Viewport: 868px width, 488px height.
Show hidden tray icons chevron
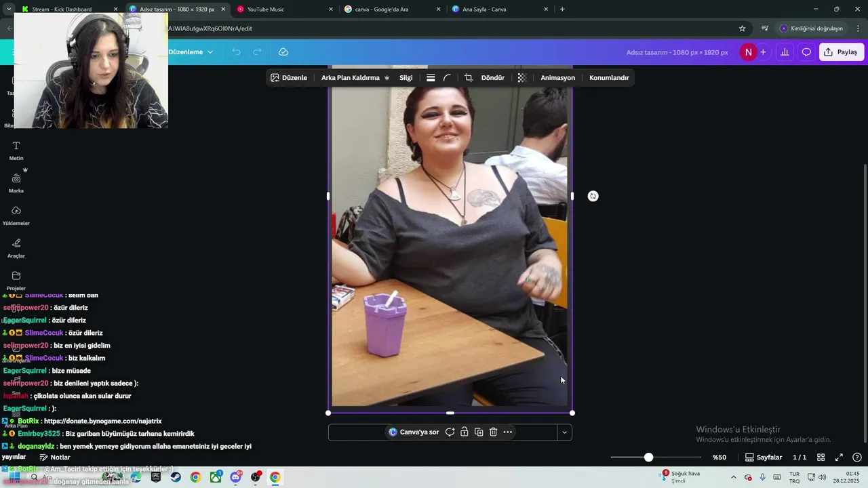click(733, 477)
